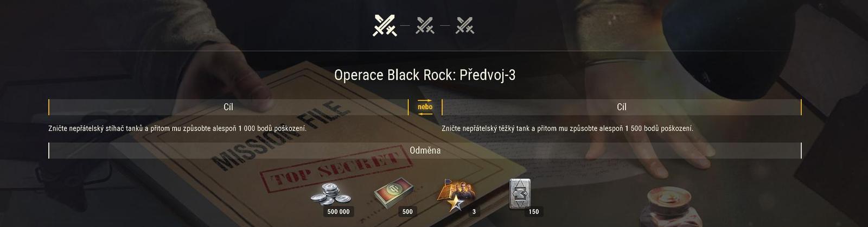Click the MISSION FILE text on folder
Viewport: 868px width, 227px height.
click(279, 133)
